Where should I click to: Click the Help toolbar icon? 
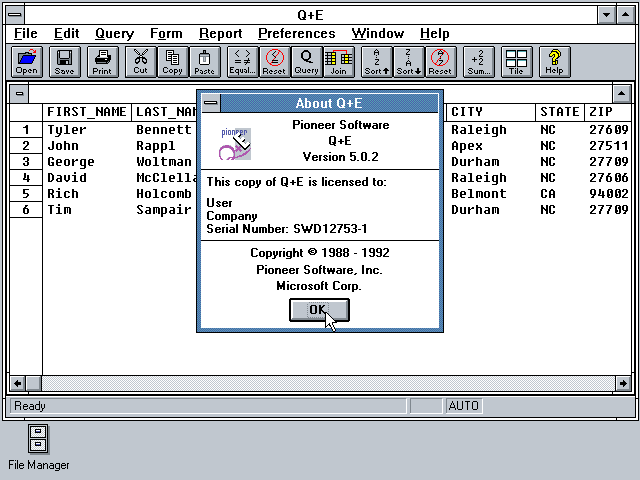[x=554, y=62]
